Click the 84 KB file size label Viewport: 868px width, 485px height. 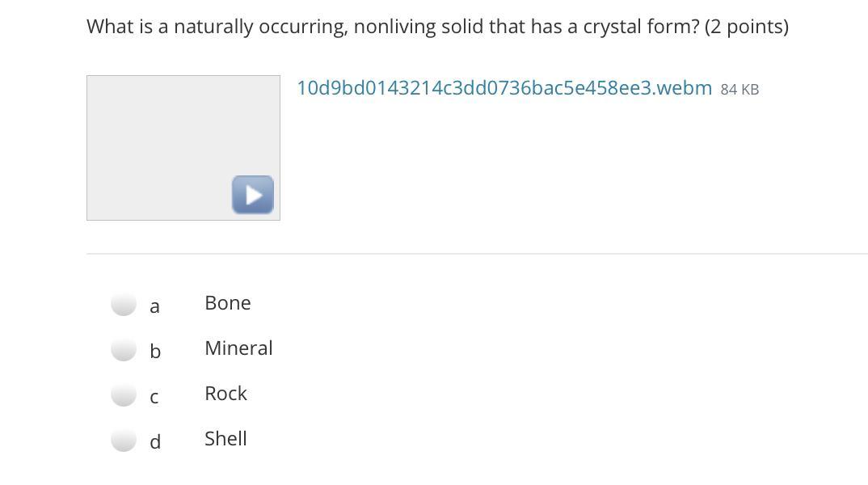pos(739,90)
